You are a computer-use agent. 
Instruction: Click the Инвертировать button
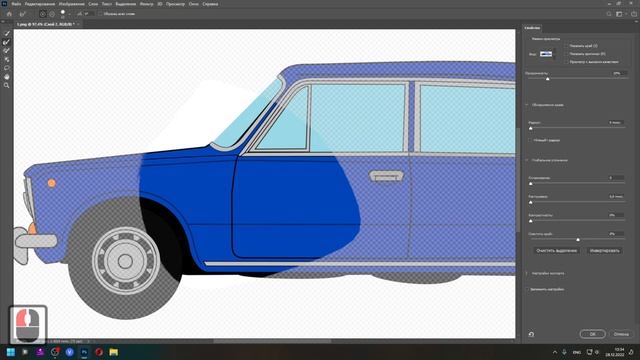coord(604,251)
